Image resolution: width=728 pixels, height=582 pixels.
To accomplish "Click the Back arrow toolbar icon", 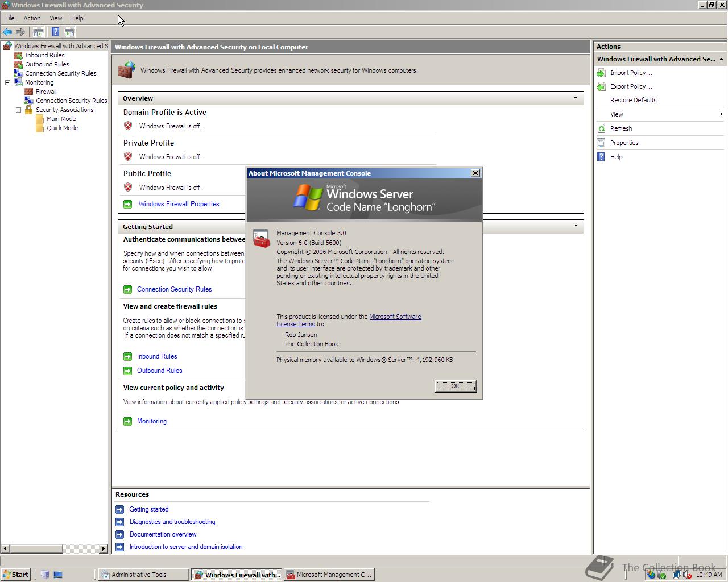I will click(7, 32).
